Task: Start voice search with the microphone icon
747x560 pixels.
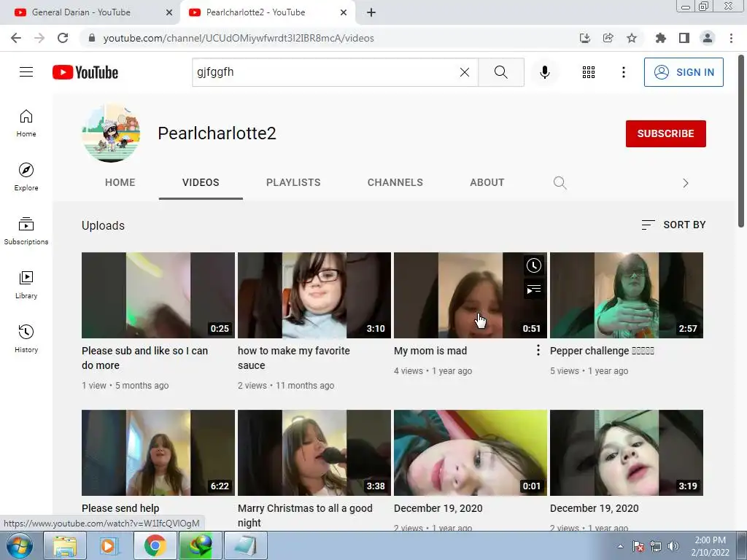Action: tap(544, 72)
